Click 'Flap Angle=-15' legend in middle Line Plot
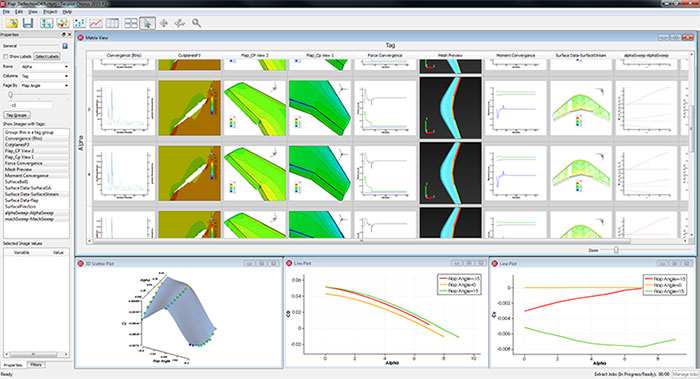Image resolution: width=700 pixels, height=379 pixels. [458, 279]
